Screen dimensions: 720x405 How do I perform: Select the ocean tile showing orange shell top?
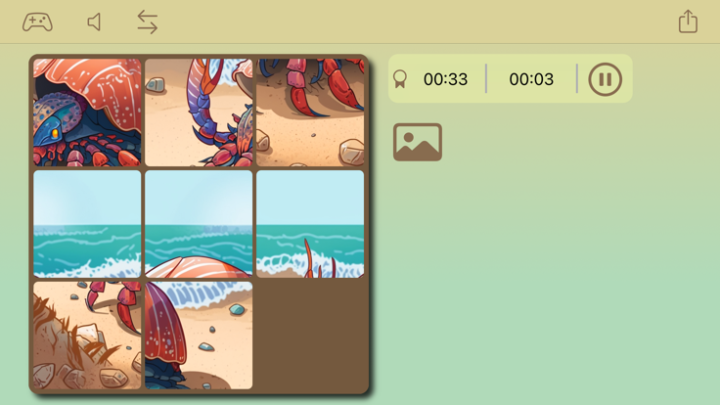(199, 224)
